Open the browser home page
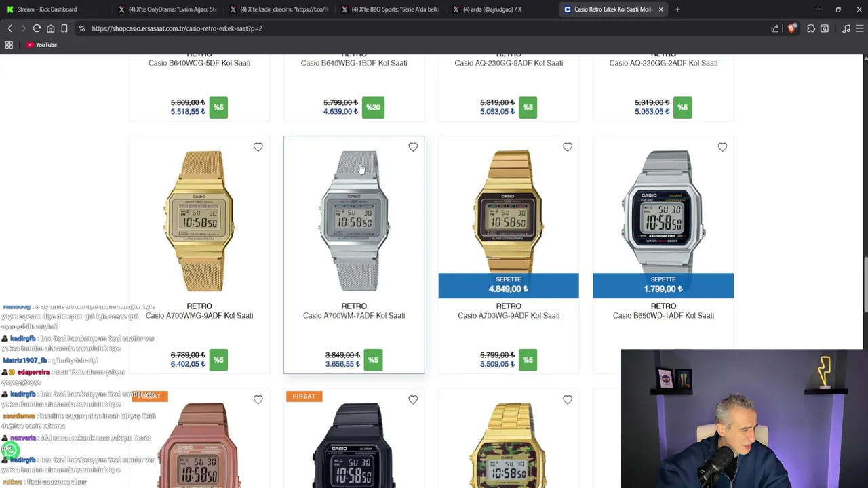 tap(50, 28)
